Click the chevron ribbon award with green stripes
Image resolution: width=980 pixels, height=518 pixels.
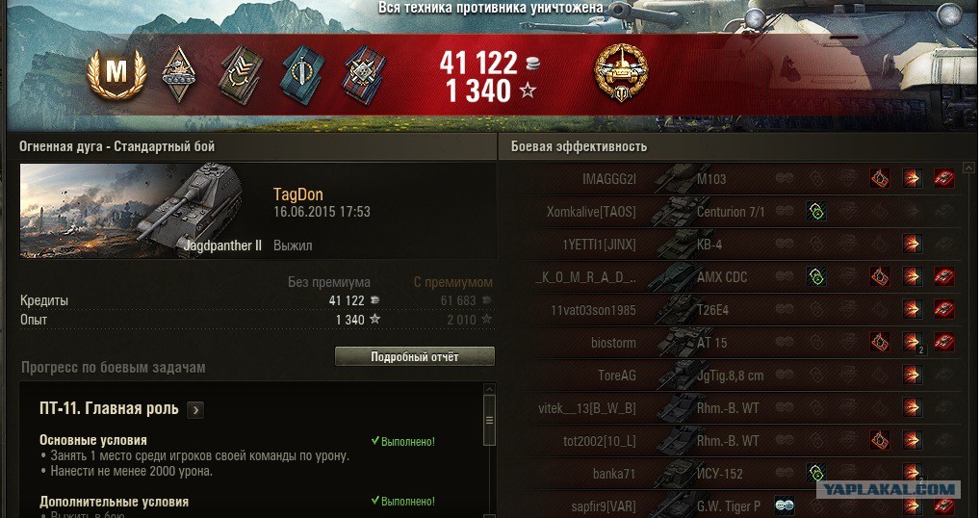241,74
